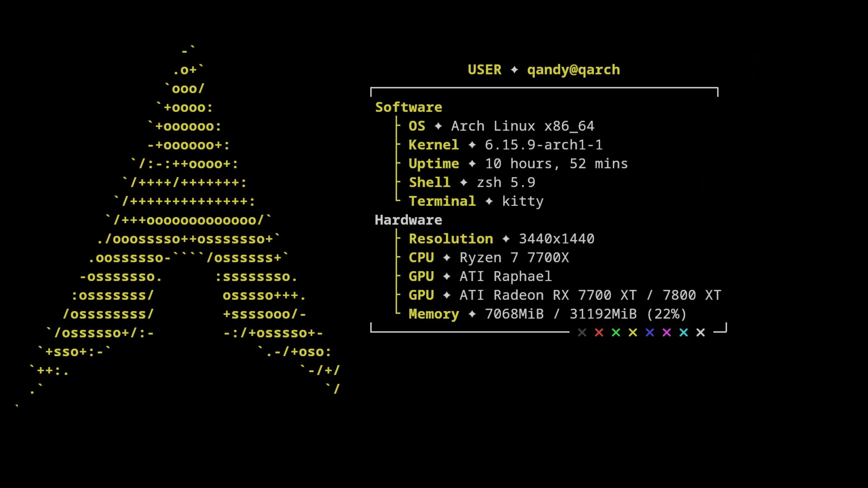Click the "USER" label in the header

tap(485, 70)
